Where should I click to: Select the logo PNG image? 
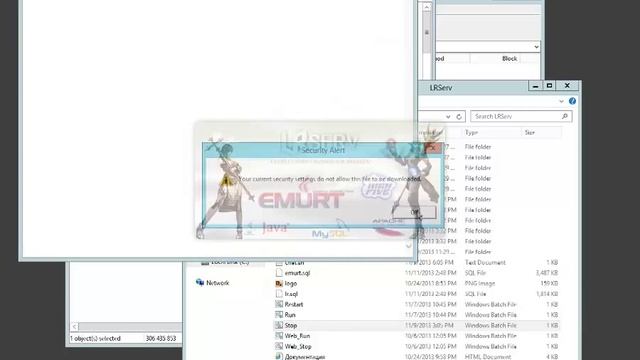[291, 283]
